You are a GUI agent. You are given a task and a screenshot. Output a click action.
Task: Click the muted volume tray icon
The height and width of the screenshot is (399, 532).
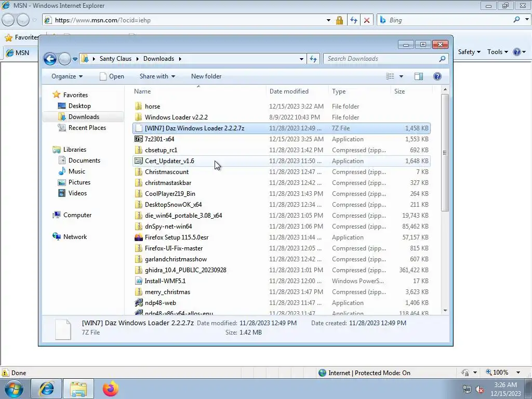(480, 389)
